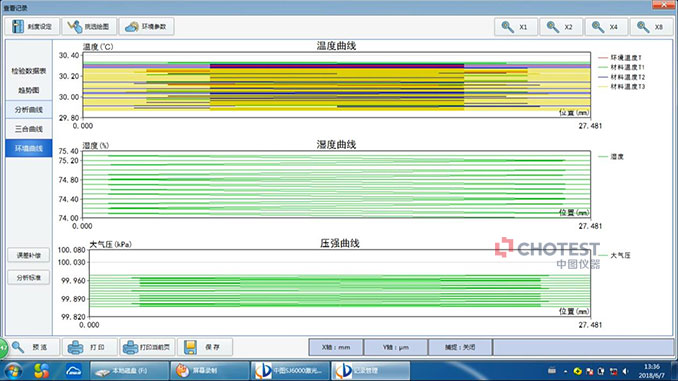Click the 预览 preview magnifier button
This screenshot has width=678, height=381.
(x=31, y=347)
